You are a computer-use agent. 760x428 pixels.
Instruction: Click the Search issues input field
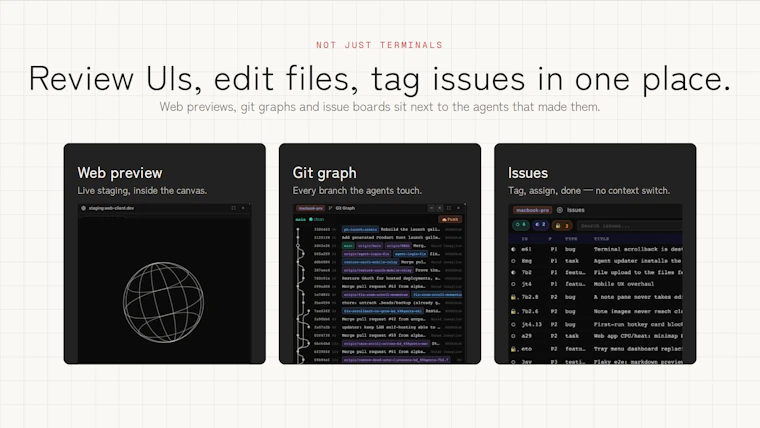point(630,225)
